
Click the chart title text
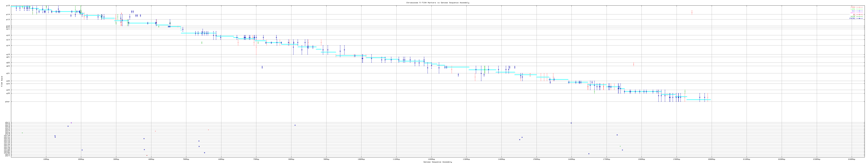(x=437, y=2)
